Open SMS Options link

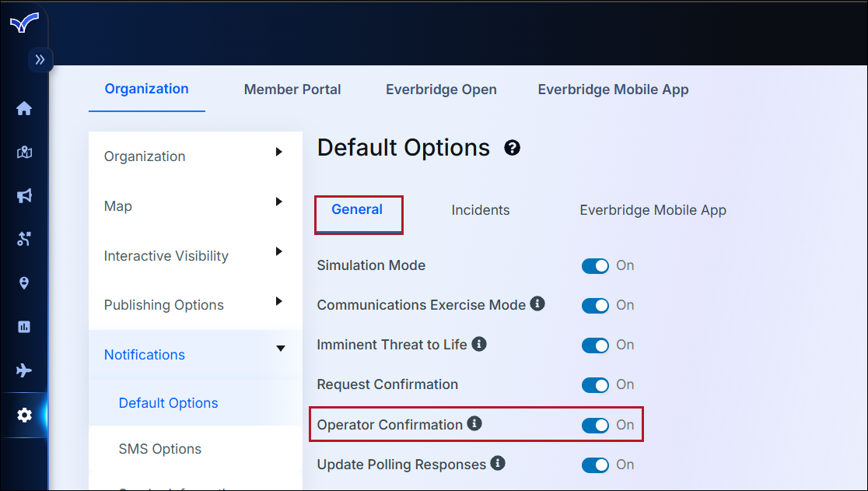160,449
